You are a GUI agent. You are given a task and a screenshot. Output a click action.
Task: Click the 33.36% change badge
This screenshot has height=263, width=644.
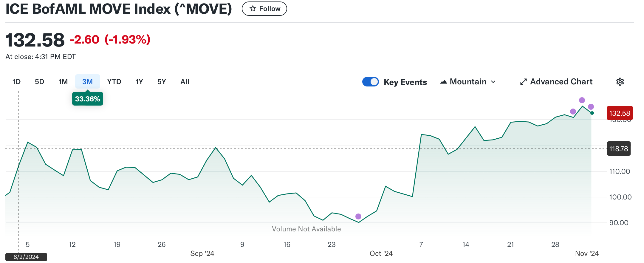pos(88,99)
